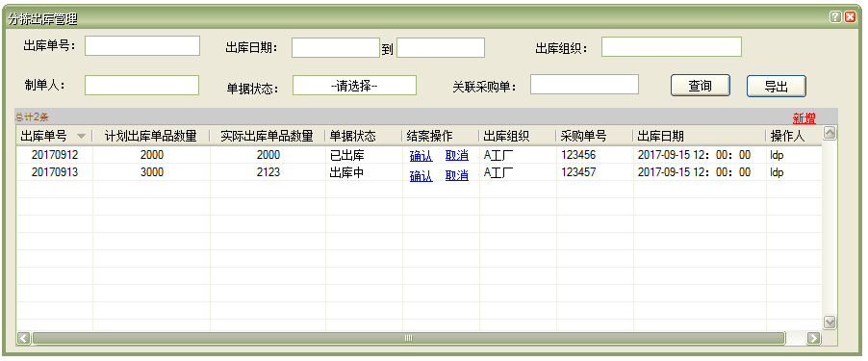Click the 查询 search button
Screen dimensions: 868x361
[x=701, y=86]
